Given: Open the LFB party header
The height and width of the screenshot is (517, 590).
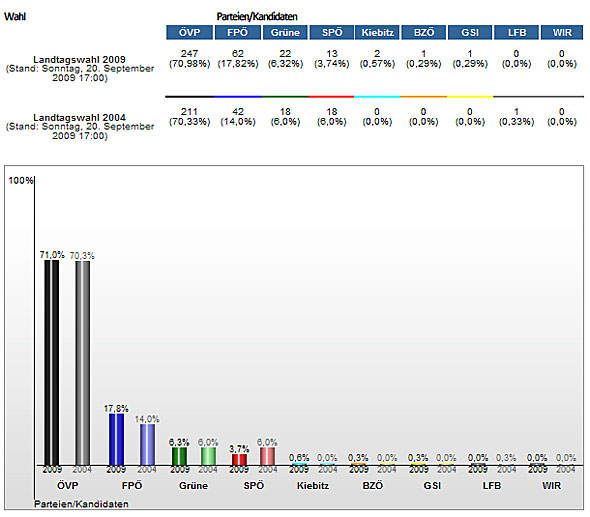Looking at the screenshot, I should pyautogui.click(x=517, y=32).
